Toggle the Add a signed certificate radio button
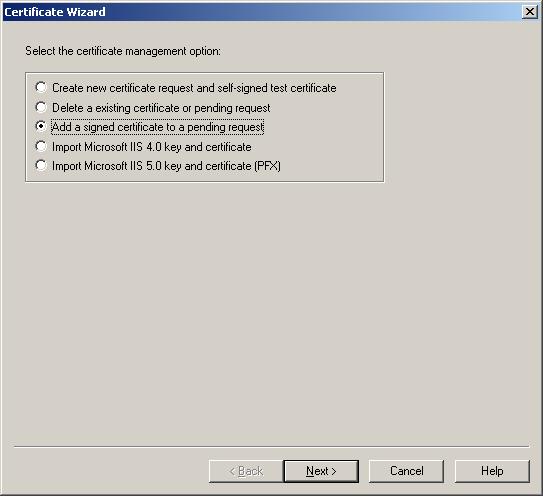 pyautogui.click(x=41, y=126)
